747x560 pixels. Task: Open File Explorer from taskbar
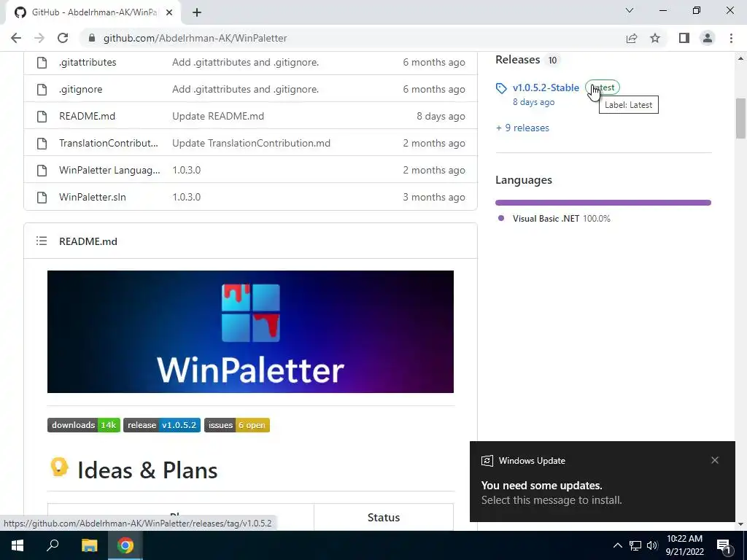[89, 545]
